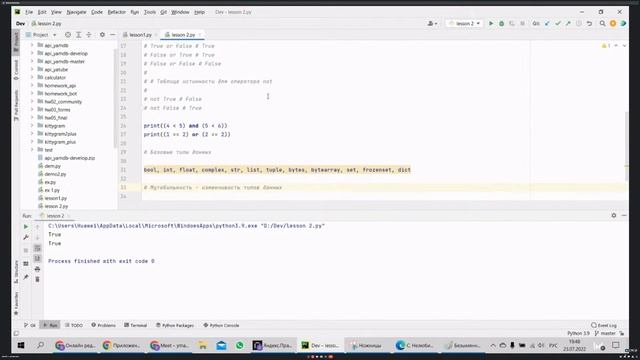Open Event Log
This screenshot has height=360, width=640.
(x=604, y=325)
